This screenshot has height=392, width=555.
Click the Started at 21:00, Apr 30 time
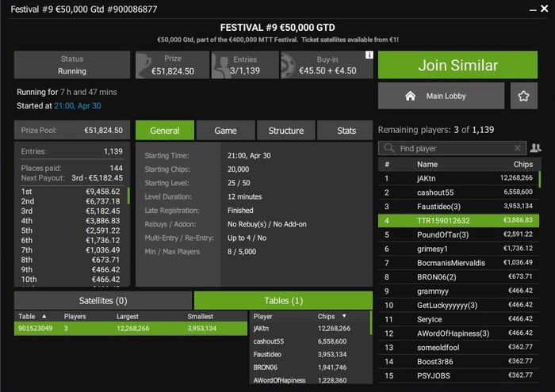coord(78,105)
